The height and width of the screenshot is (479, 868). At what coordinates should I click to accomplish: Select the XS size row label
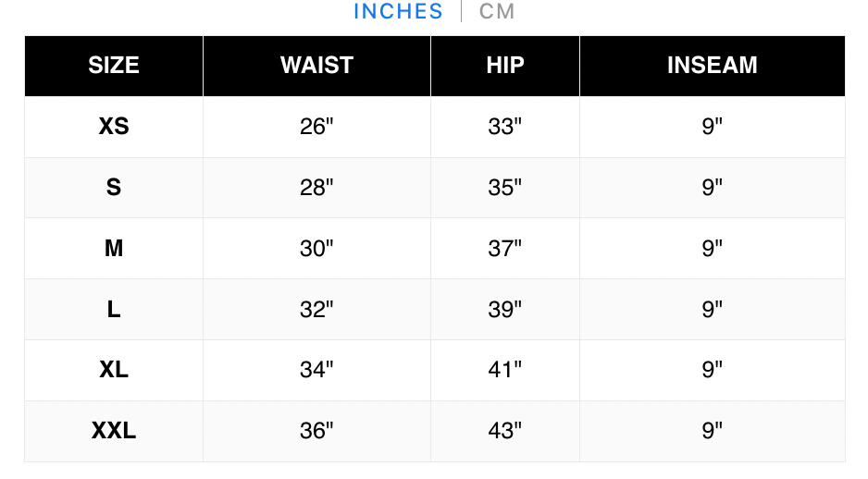(x=114, y=126)
